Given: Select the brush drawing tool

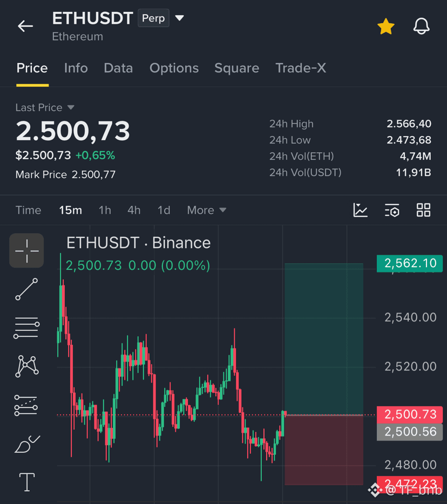Looking at the screenshot, I should click(27, 444).
